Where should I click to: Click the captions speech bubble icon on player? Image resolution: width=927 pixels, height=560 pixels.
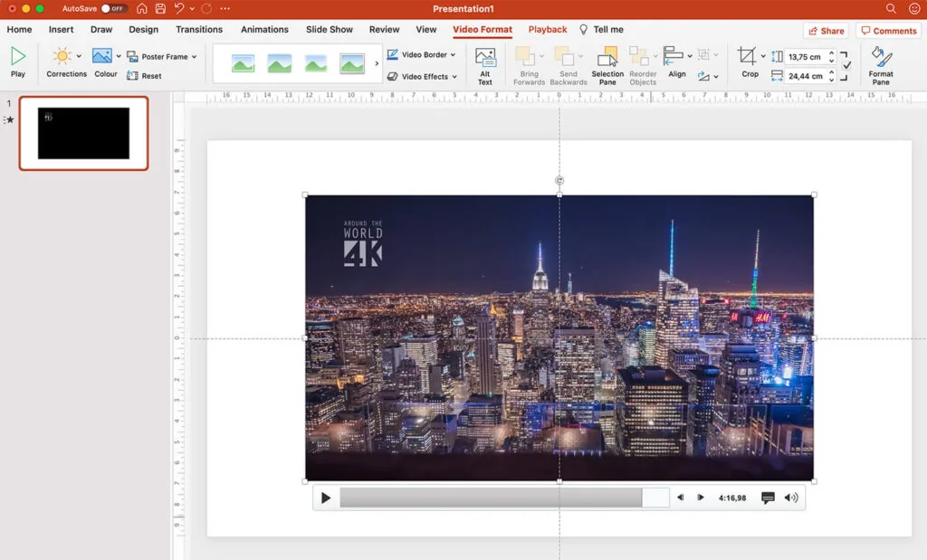click(x=768, y=498)
